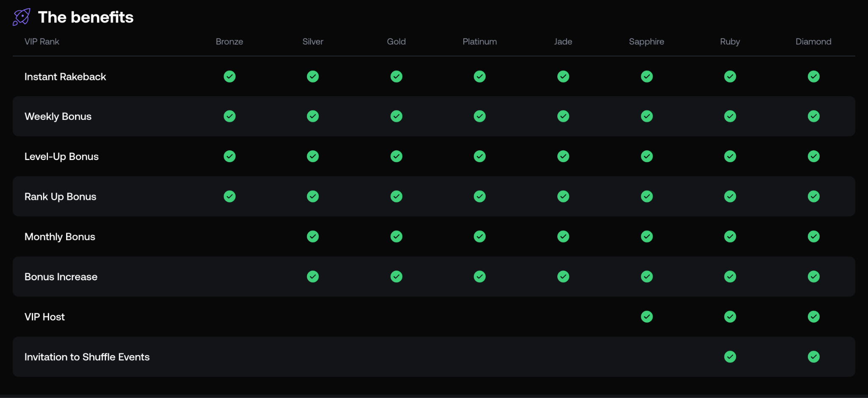Viewport: 868px width, 398px height.
Task: Select the Bronze column header
Action: point(229,41)
